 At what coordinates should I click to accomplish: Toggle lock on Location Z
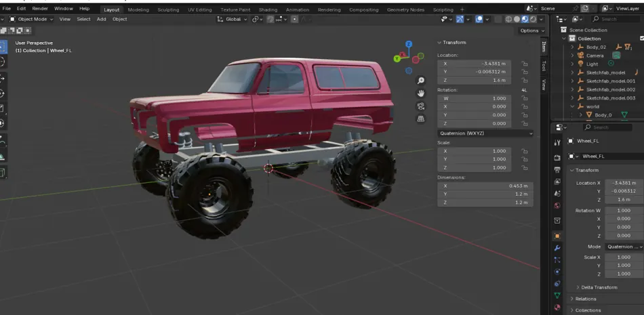525,80
